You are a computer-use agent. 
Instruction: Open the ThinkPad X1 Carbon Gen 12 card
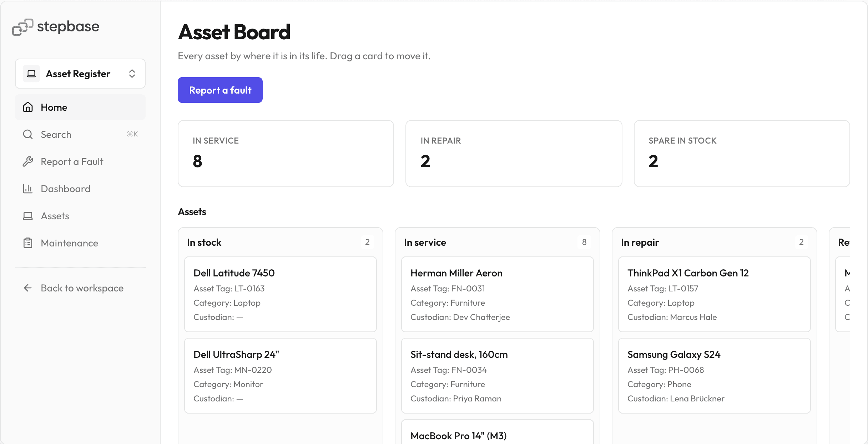715,294
